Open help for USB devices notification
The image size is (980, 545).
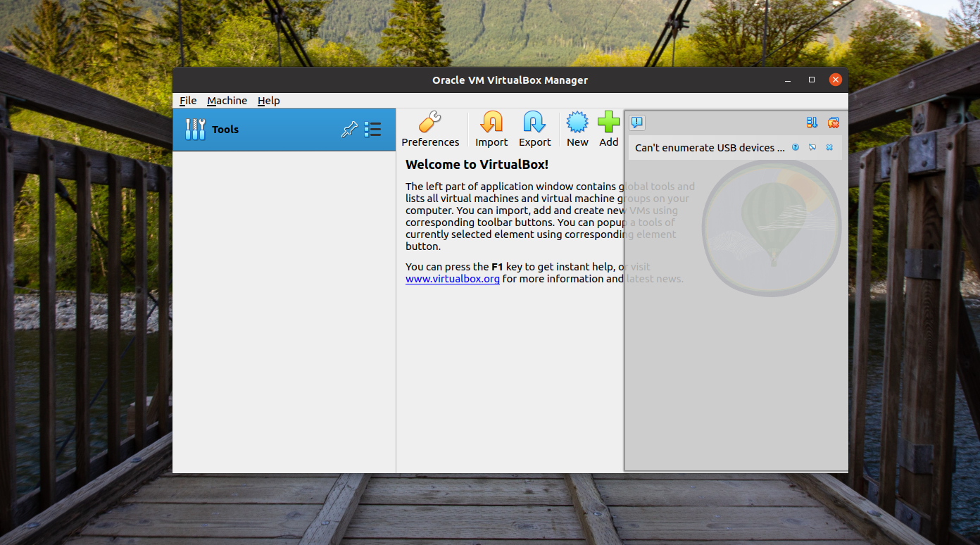pyautogui.click(x=796, y=147)
